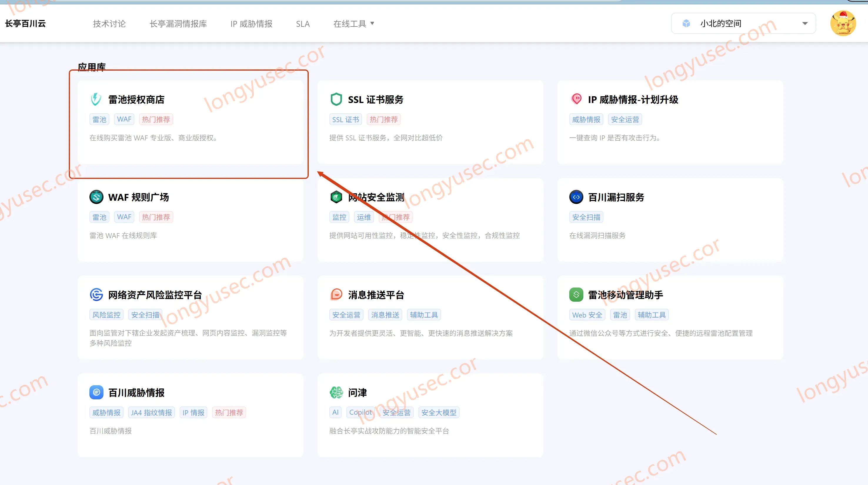Expand the 在线工具 dropdown menu
Screen dimensions: 868x485
pyautogui.click(x=353, y=24)
